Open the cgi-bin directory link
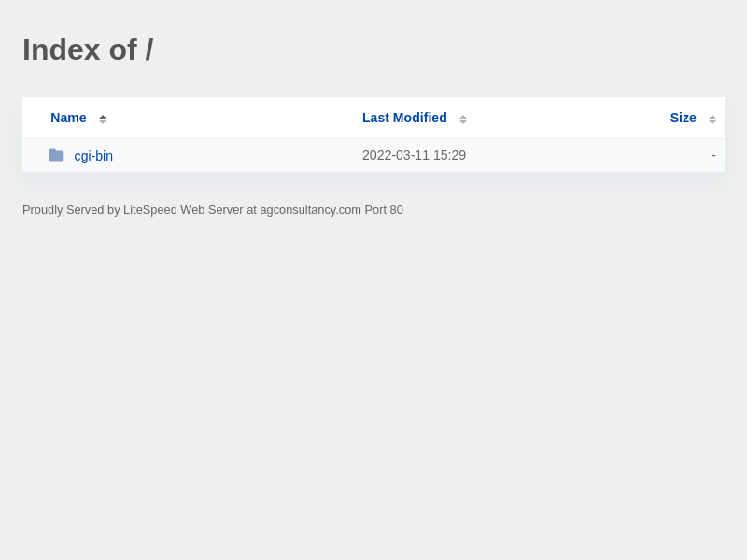 click(x=93, y=156)
